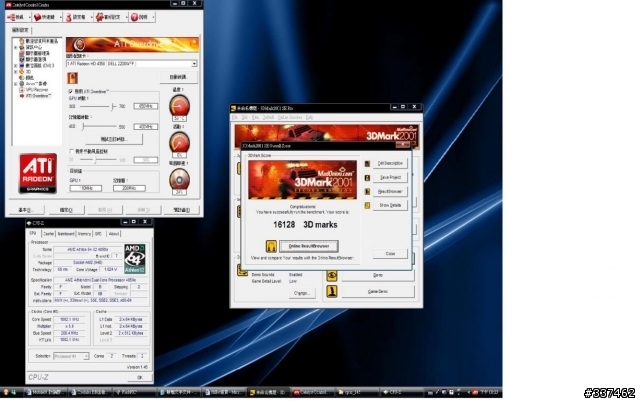The image size is (640, 401).
Task: Open dropdown arrow of first Catalyst toolbar button
Action: [x=29, y=17]
